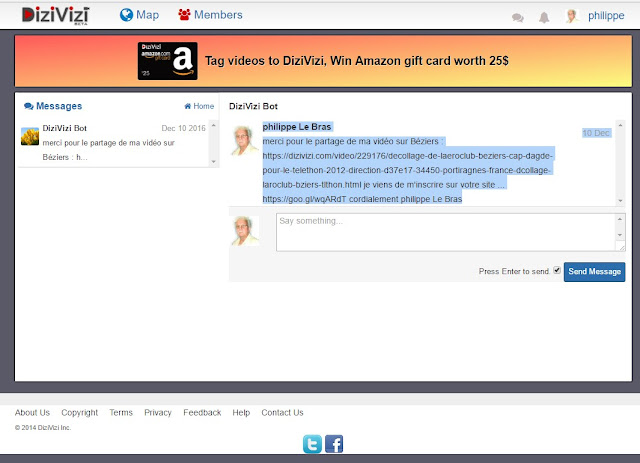Click the Home house icon

[x=188, y=106]
